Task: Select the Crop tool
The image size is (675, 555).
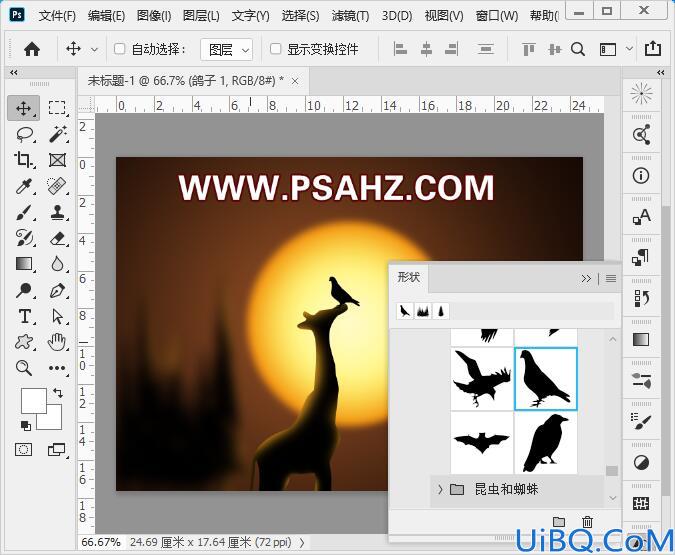Action: [23, 160]
